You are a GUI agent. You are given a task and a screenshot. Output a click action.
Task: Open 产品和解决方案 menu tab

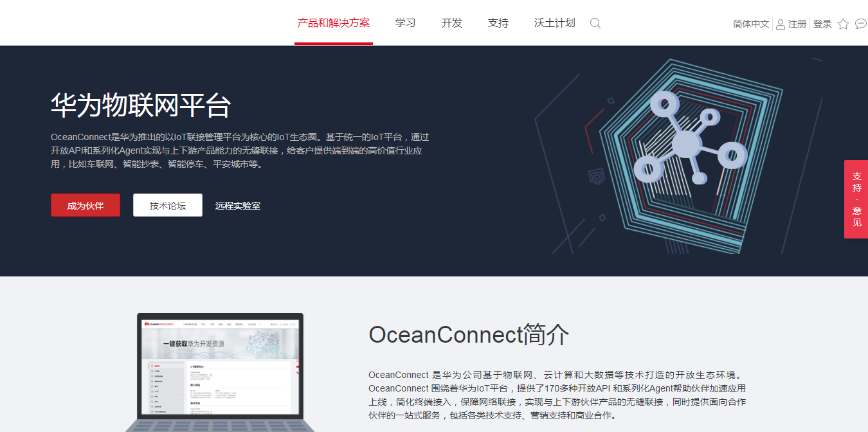pos(334,23)
